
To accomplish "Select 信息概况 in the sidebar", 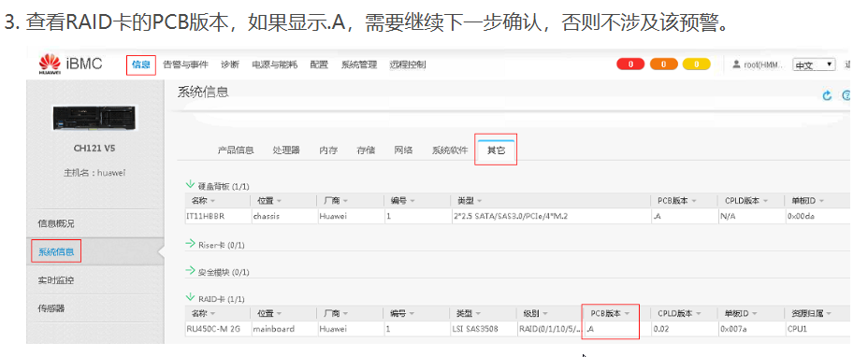I will point(55,223).
